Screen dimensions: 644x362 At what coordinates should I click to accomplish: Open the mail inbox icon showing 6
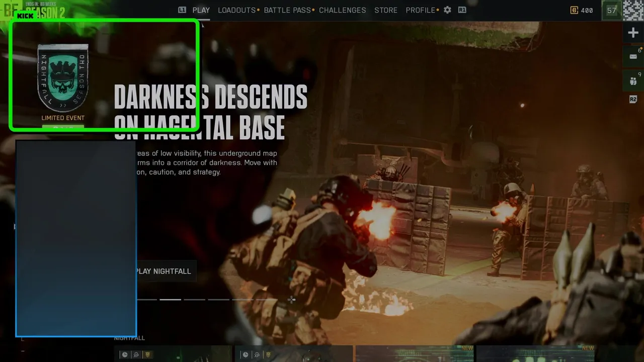(x=633, y=56)
